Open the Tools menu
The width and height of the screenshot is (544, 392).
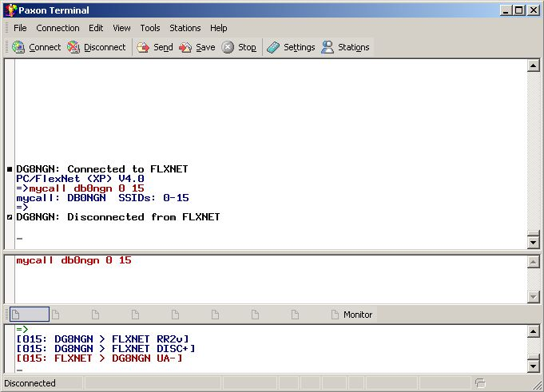[150, 28]
